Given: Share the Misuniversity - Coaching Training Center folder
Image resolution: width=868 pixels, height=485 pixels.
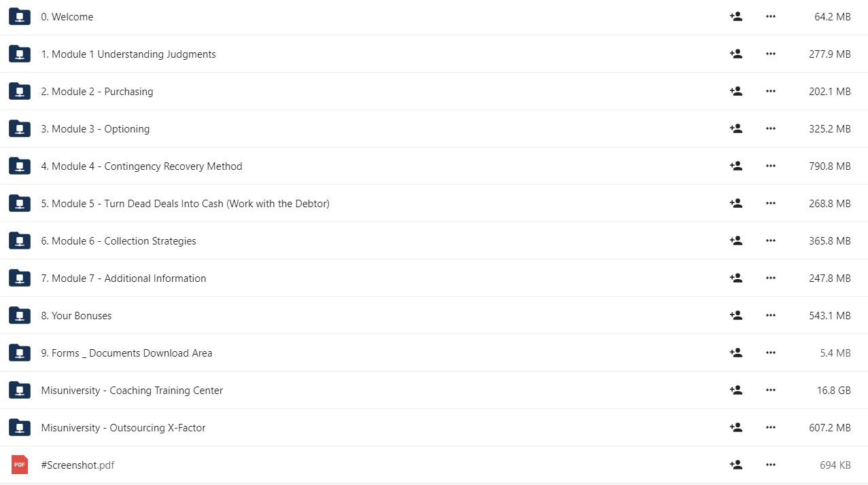Looking at the screenshot, I should [735, 390].
